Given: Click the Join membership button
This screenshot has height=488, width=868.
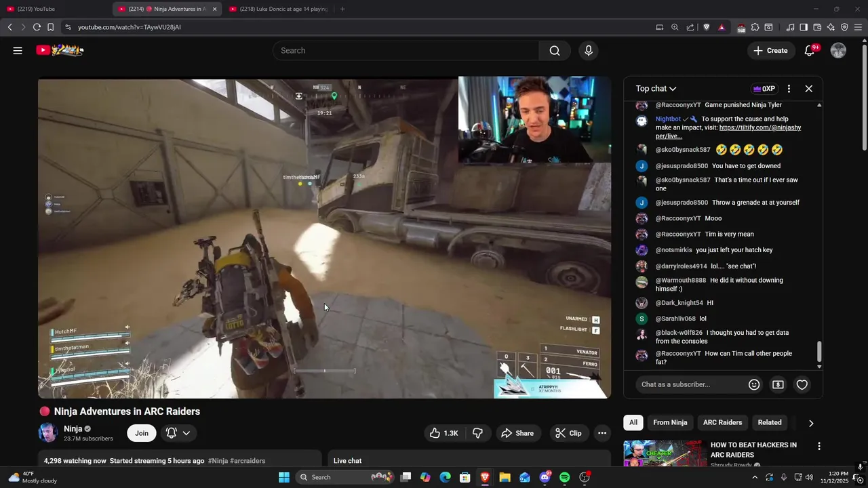Looking at the screenshot, I should click(141, 433).
